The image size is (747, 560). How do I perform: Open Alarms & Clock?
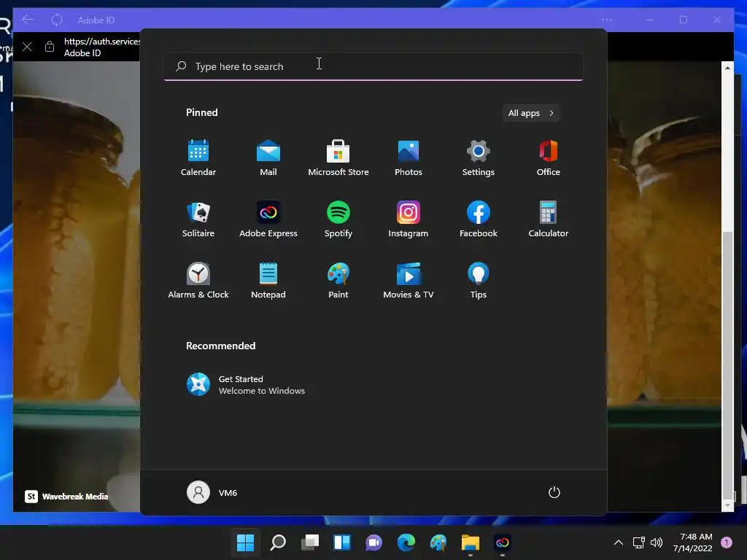point(198,281)
